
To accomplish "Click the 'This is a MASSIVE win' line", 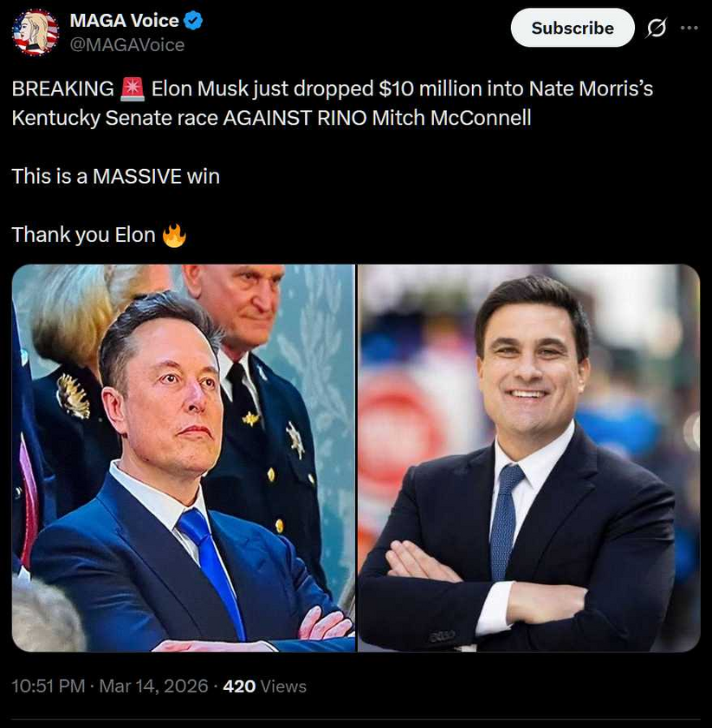I will point(116,176).
